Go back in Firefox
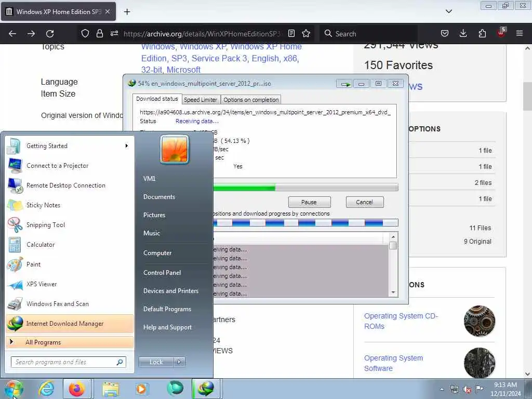This screenshot has height=399, width=532. tap(12, 34)
